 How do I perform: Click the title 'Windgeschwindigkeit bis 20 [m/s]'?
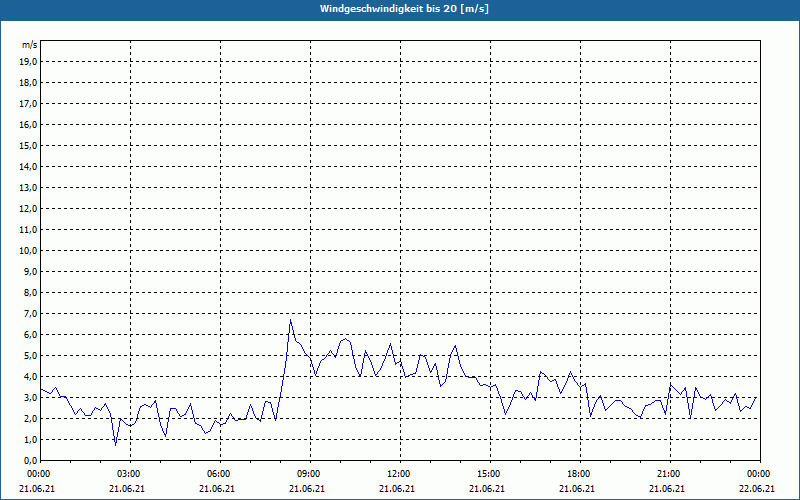click(x=404, y=9)
